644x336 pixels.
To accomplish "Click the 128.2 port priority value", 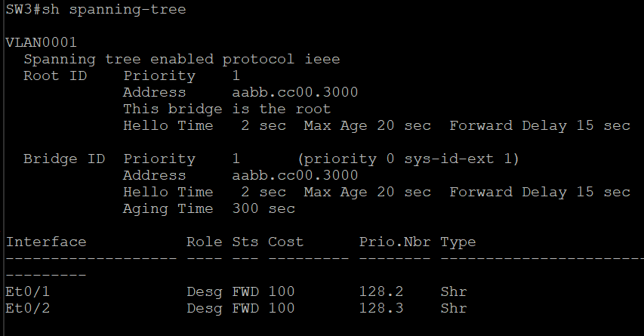I will click(381, 292).
